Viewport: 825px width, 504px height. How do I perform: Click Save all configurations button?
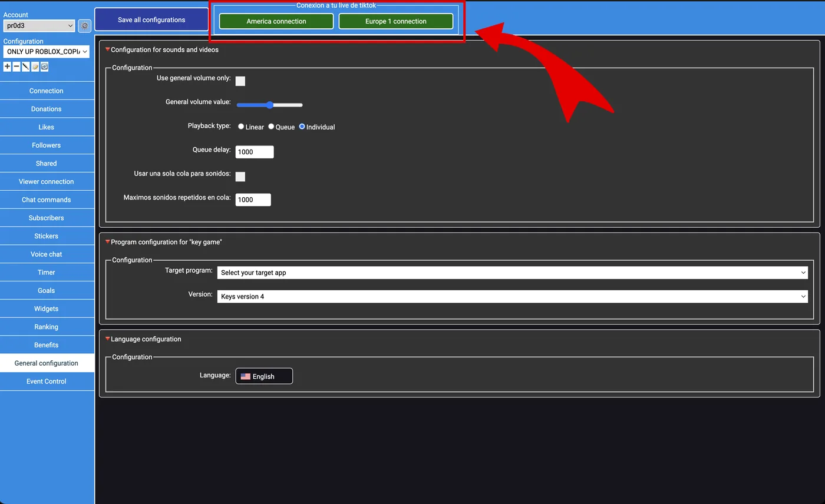[151, 19]
